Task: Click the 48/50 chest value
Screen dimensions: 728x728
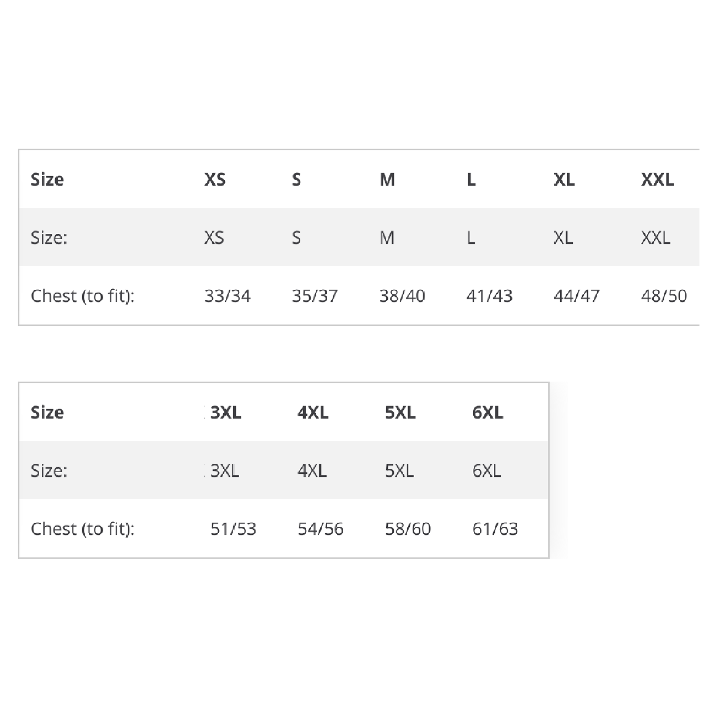Action: 664,296
